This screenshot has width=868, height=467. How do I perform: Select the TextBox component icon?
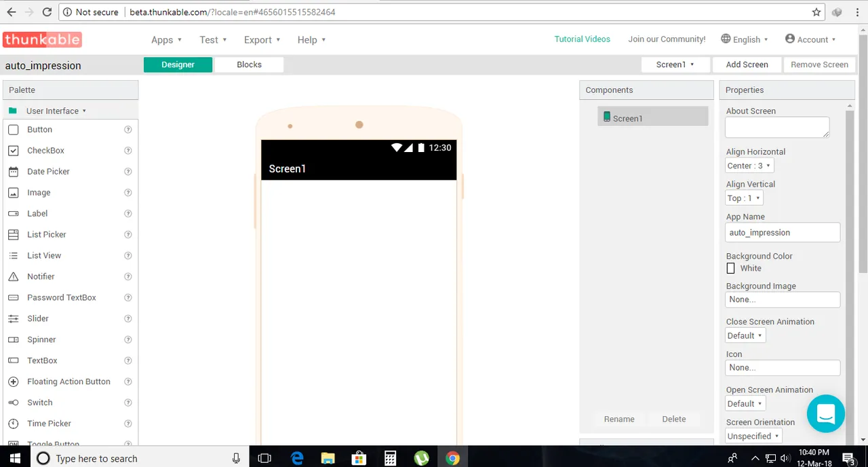click(13, 361)
